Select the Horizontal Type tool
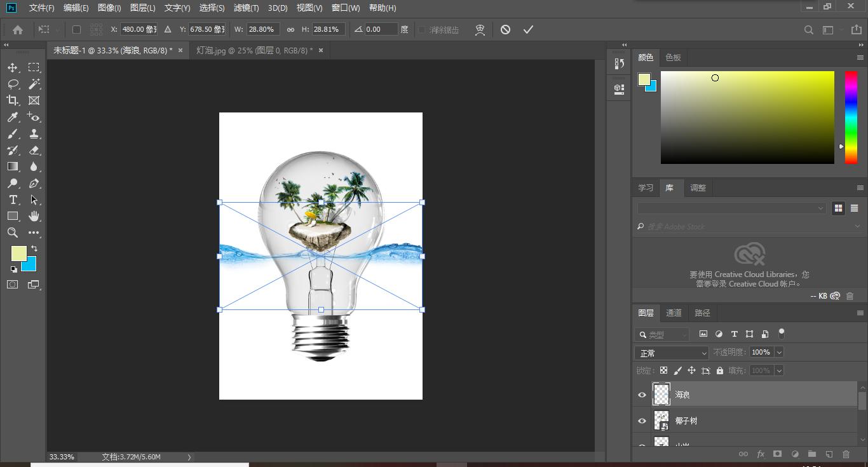 [13, 200]
